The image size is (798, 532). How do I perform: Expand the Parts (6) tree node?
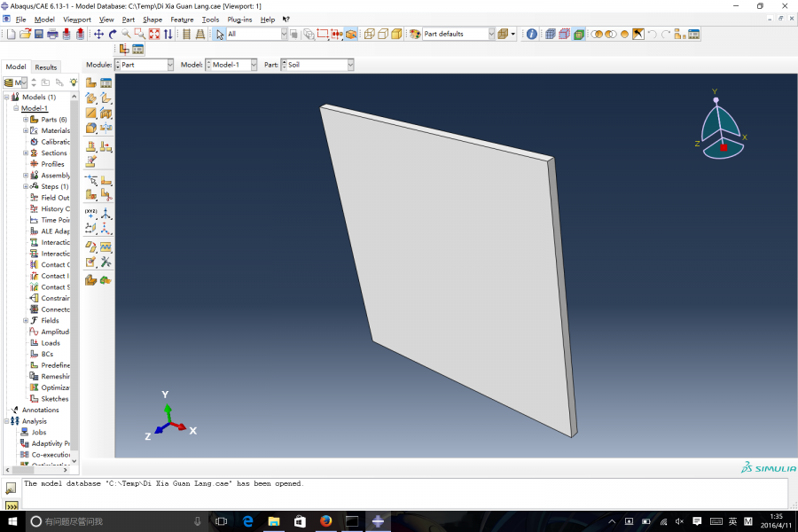(26, 120)
